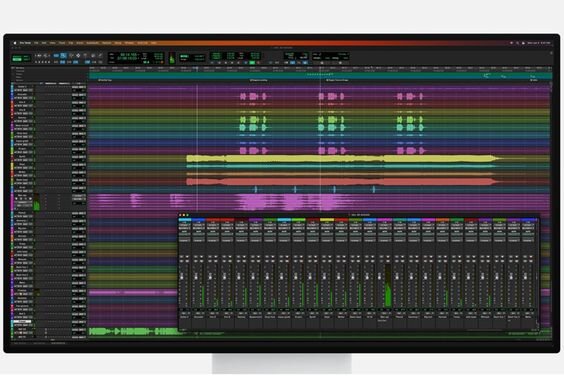Click the green Play transport button
This screenshot has width=564, height=376.
coord(252,63)
